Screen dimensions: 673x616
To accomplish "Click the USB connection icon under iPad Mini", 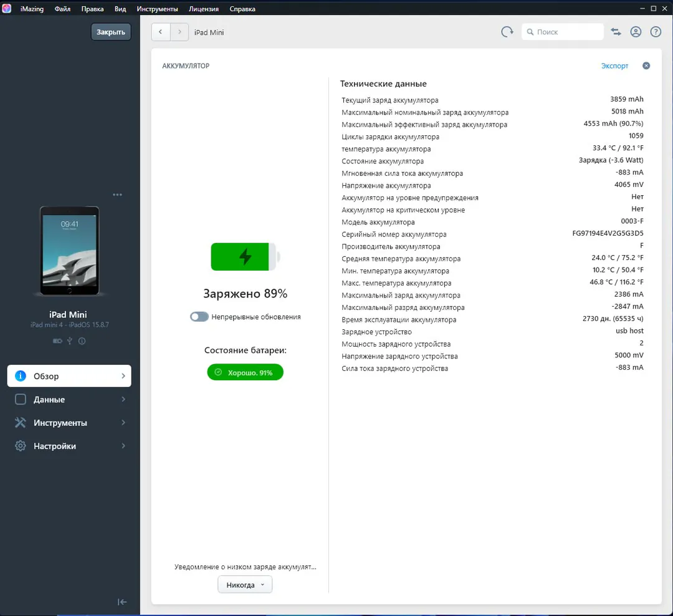I will click(x=70, y=340).
